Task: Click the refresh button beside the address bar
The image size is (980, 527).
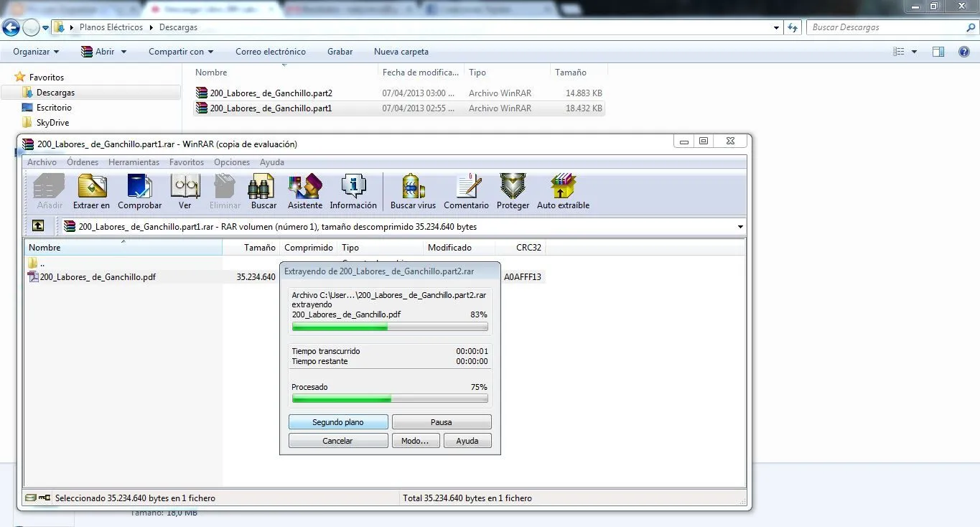Action: (793, 27)
